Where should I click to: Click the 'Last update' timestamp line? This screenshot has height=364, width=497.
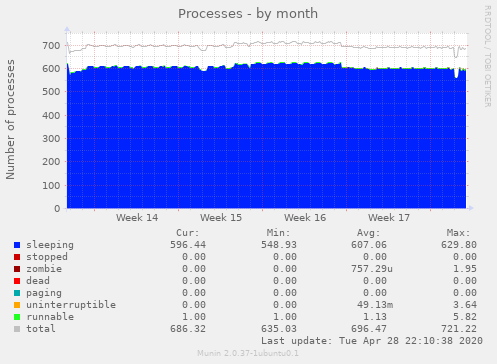click(372, 341)
